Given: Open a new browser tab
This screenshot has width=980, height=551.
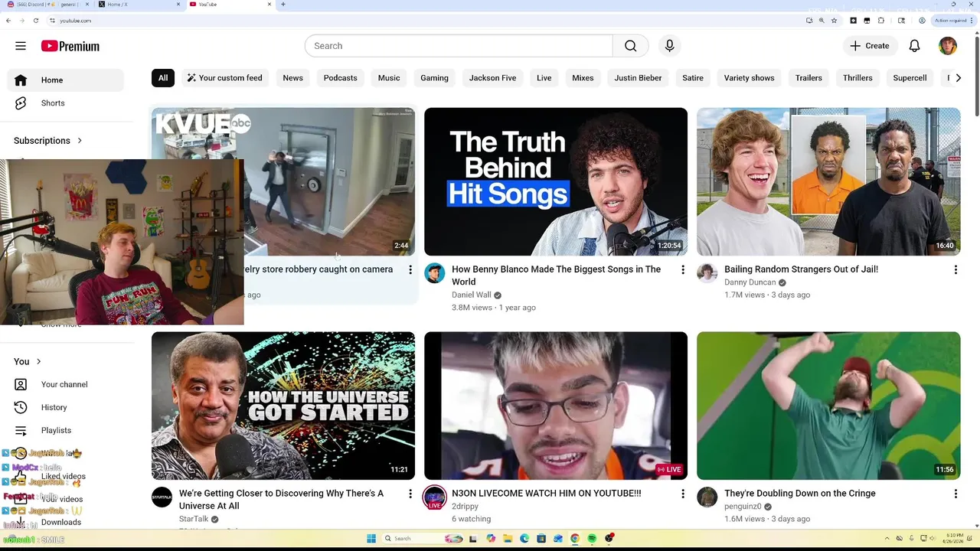Looking at the screenshot, I should (283, 5).
